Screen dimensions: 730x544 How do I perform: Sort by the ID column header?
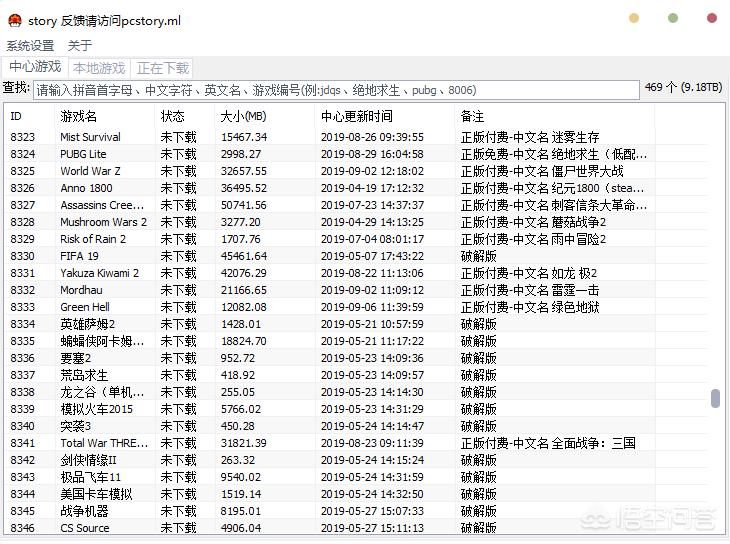pyautogui.click(x=28, y=116)
